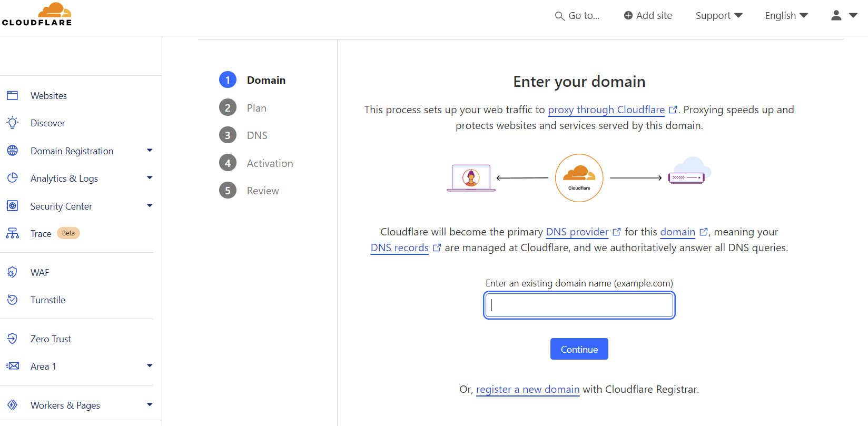Expand the Domain Registration section
868x426 pixels.
(150, 151)
